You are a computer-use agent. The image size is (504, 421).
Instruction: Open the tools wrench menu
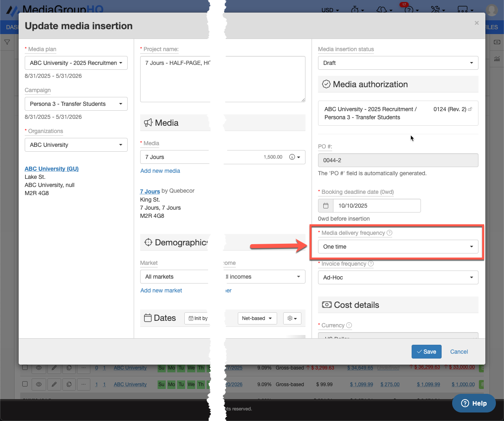(x=436, y=9)
